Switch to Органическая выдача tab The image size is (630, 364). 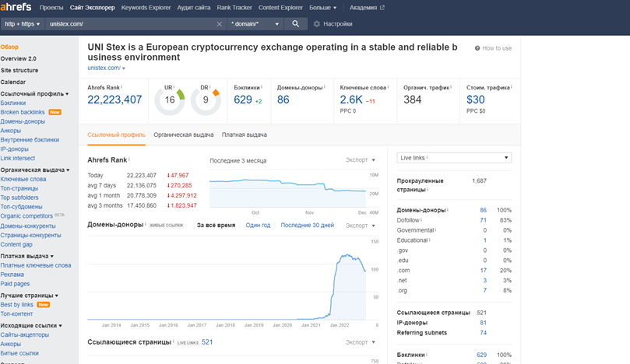click(x=183, y=135)
